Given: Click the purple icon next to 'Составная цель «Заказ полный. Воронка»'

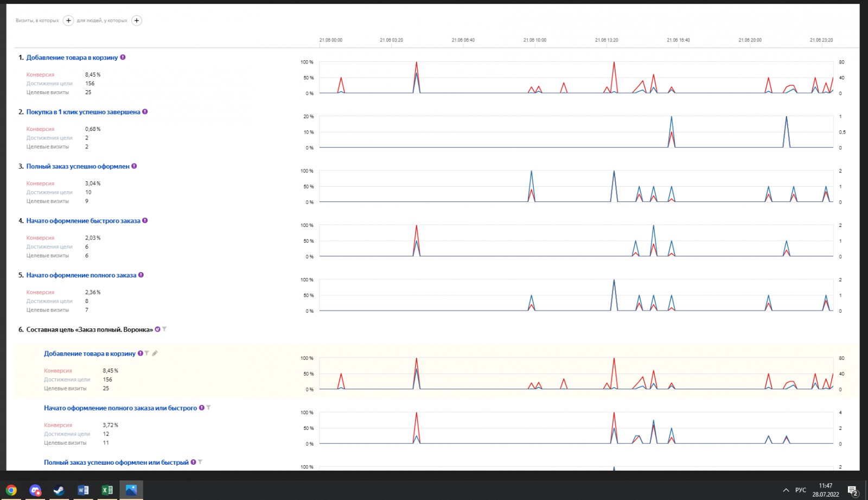Looking at the screenshot, I should click(x=157, y=329).
